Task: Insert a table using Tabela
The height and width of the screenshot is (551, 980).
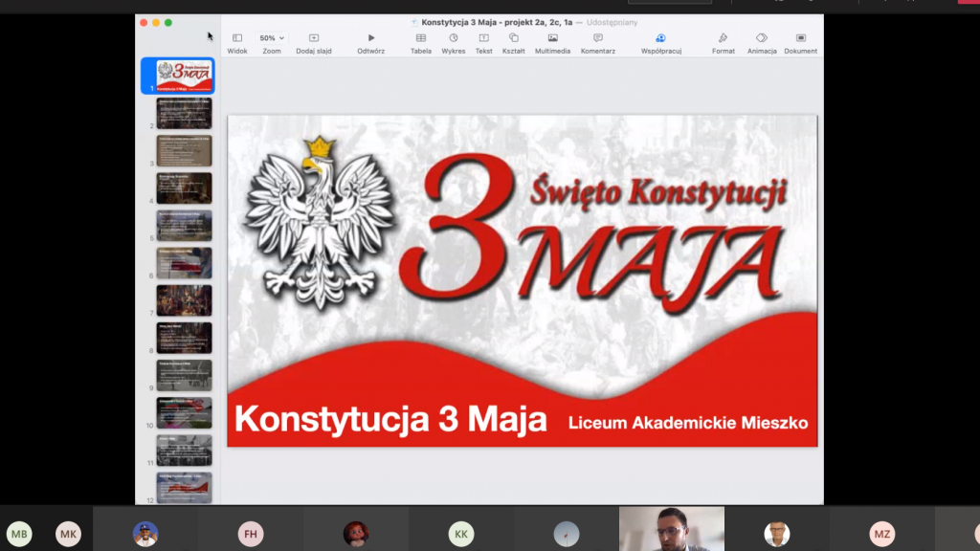Action: (421, 43)
